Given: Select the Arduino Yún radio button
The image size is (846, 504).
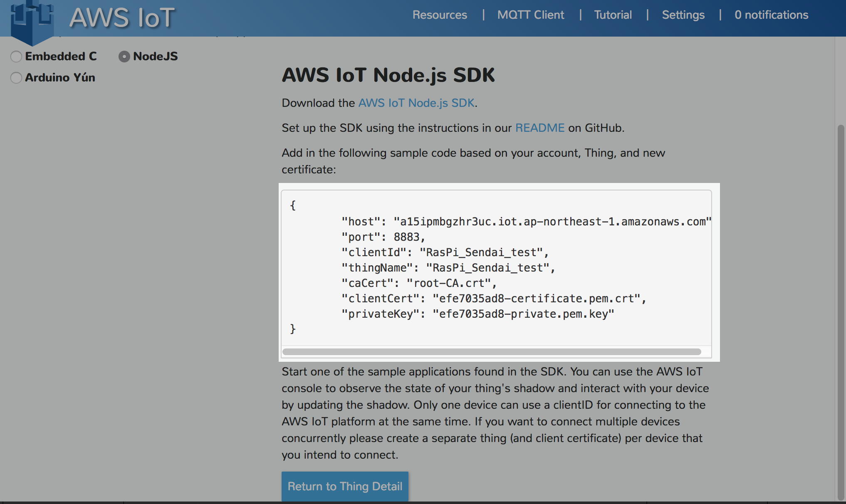Looking at the screenshot, I should coord(16,78).
